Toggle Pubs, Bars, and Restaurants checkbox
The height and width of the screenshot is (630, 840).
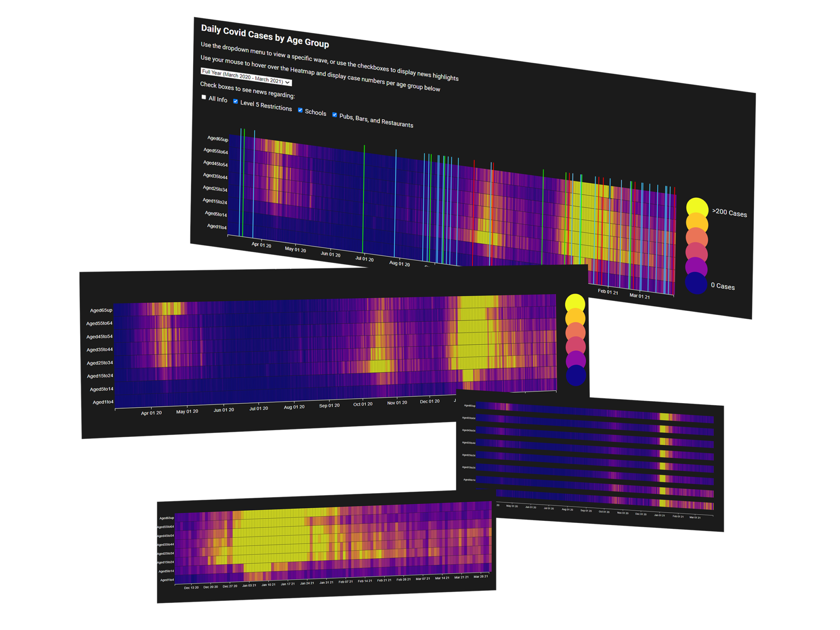(x=335, y=115)
